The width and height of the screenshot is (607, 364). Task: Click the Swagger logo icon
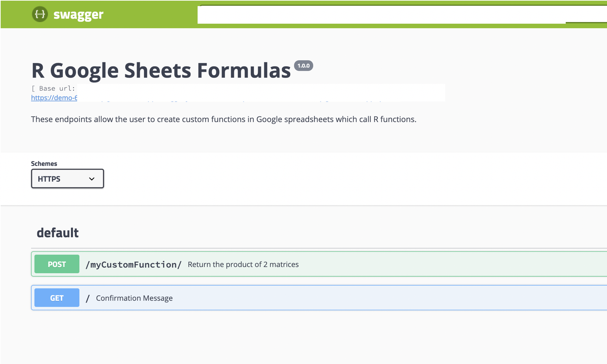click(40, 14)
